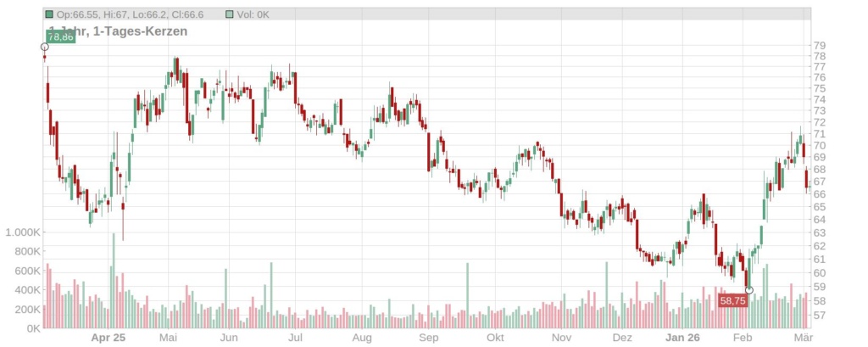Click the green 78,86 high price label
The height and width of the screenshot is (347, 868).
[x=61, y=36]
